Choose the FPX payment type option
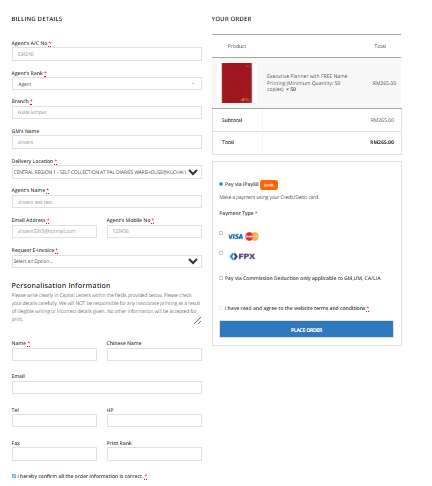The image size is (432, 486). coord(221,253)
